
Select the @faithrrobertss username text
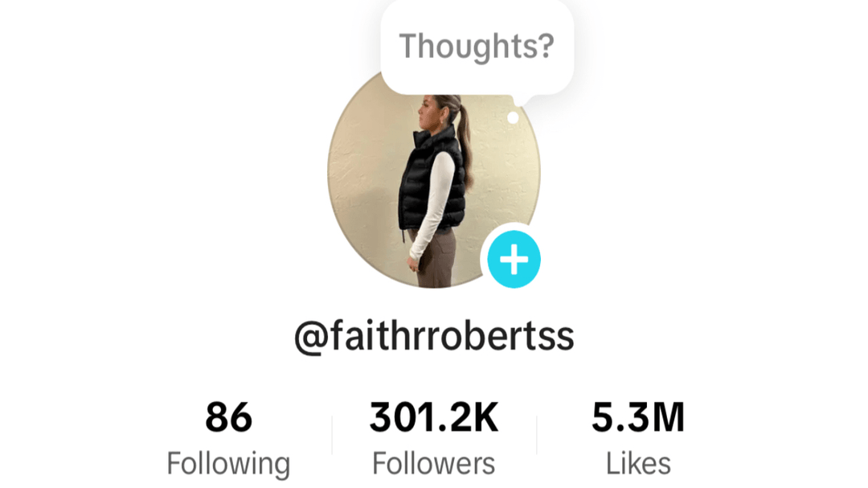434,336
